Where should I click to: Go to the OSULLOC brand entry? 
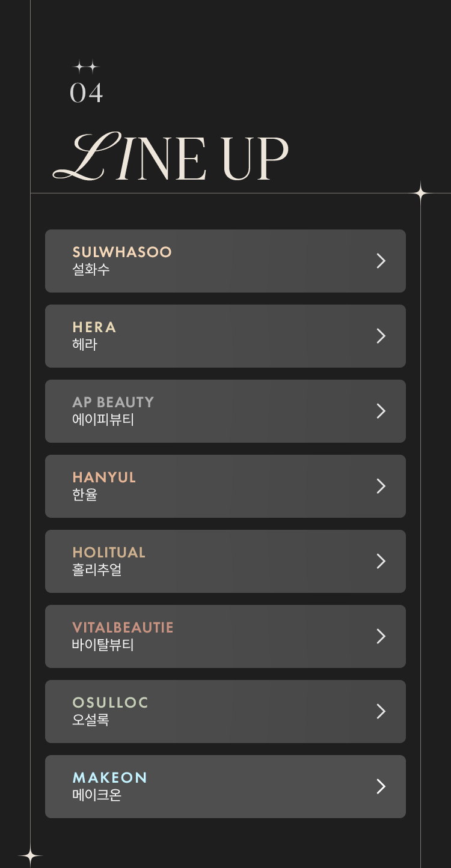pyautogui.click(x=110, y=703)
